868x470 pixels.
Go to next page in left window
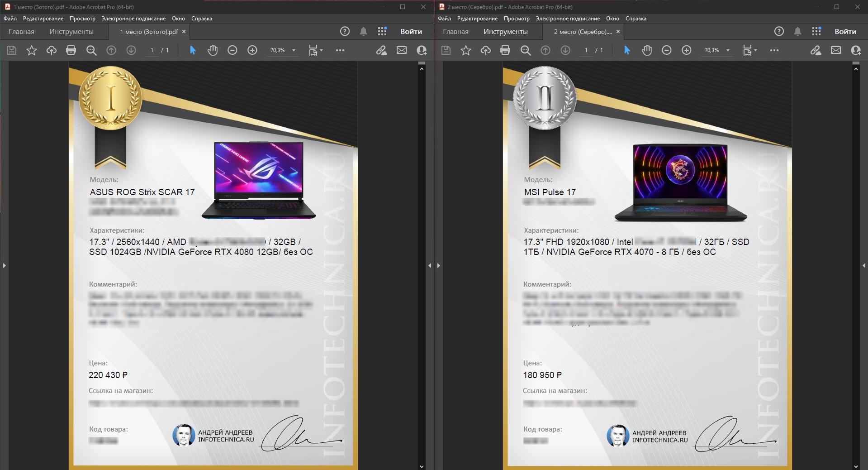[131, 50]
